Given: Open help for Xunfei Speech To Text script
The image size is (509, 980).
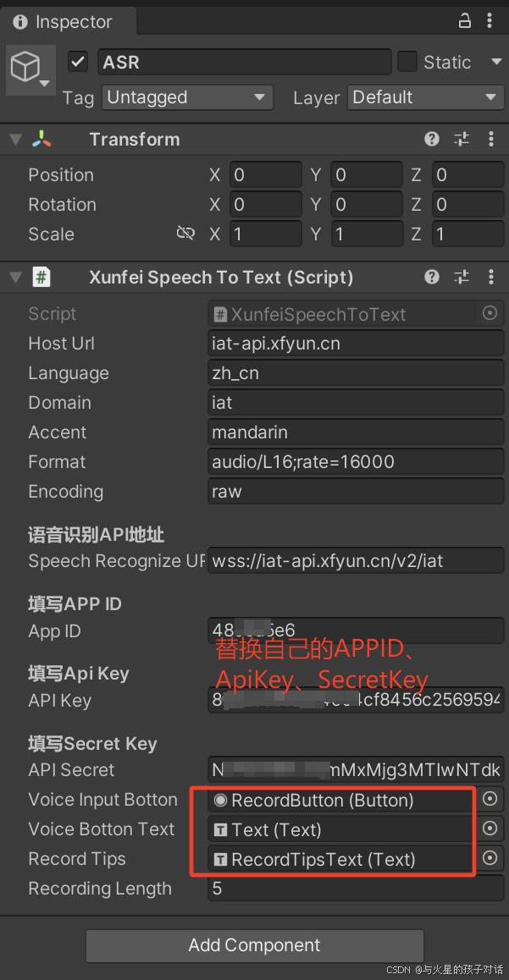Looking at the screenshot, I should coord(431,277).
